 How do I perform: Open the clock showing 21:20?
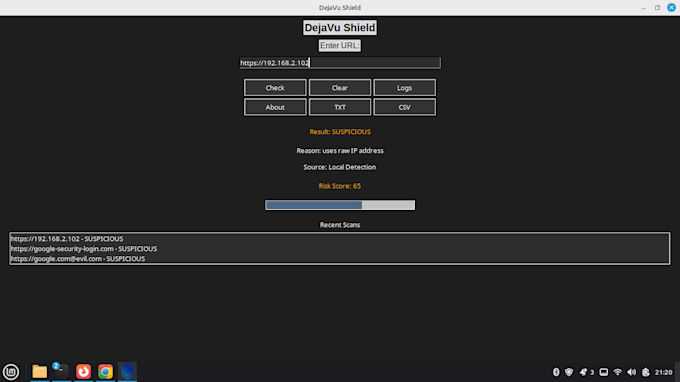point(664,372)
